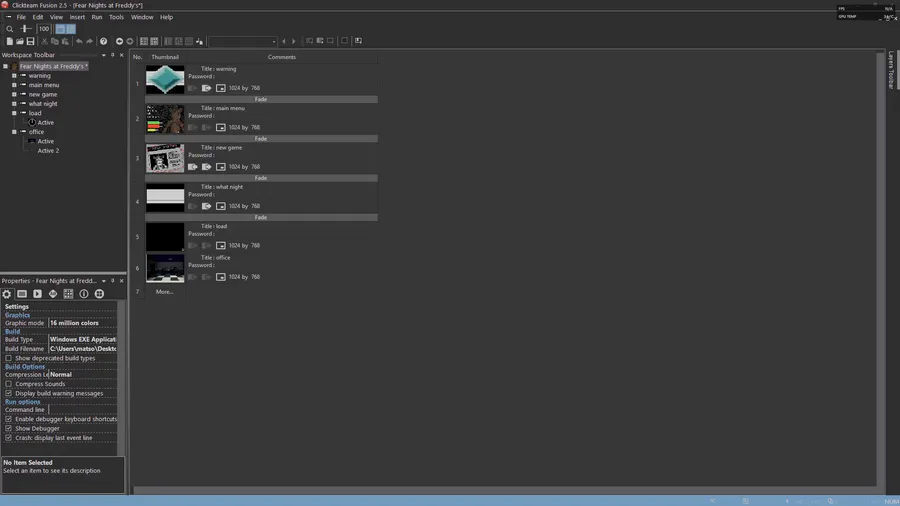Toggle Enable debugger keyboard shortcuts checkbox
Viewport: 900px width, 506px height.
(9, 419)
